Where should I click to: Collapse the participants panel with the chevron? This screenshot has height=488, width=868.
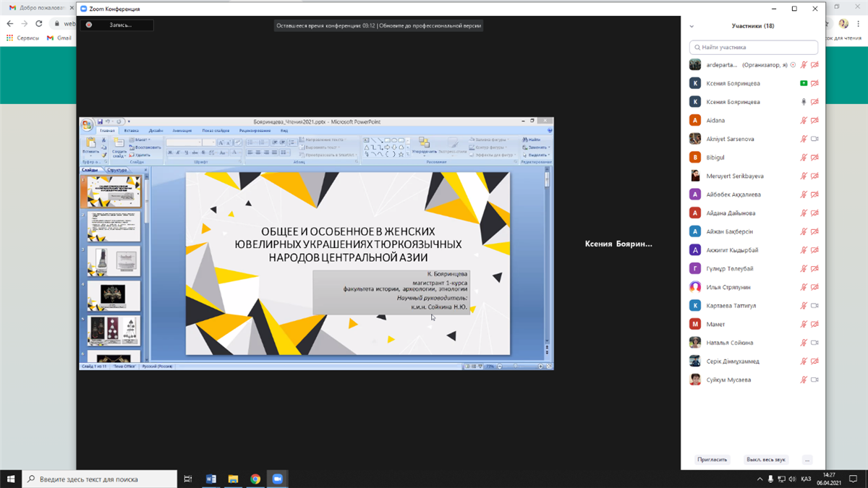pos(692,26)
